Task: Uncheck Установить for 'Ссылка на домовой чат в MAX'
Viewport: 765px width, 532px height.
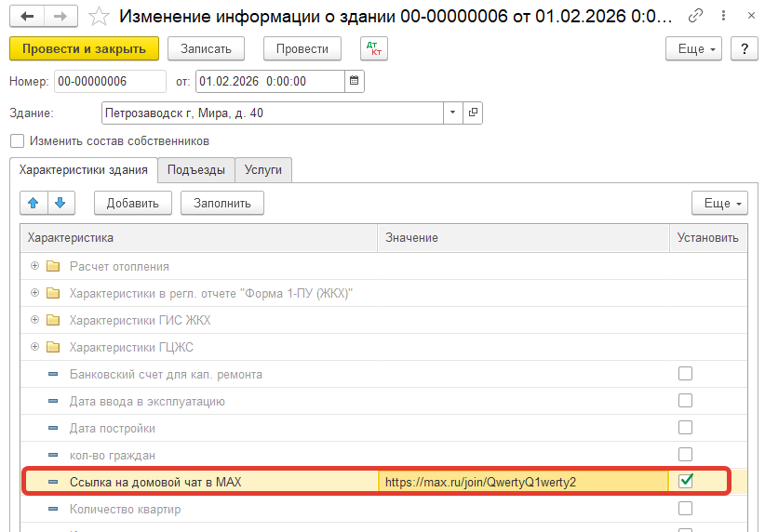Action: [686, 481]
